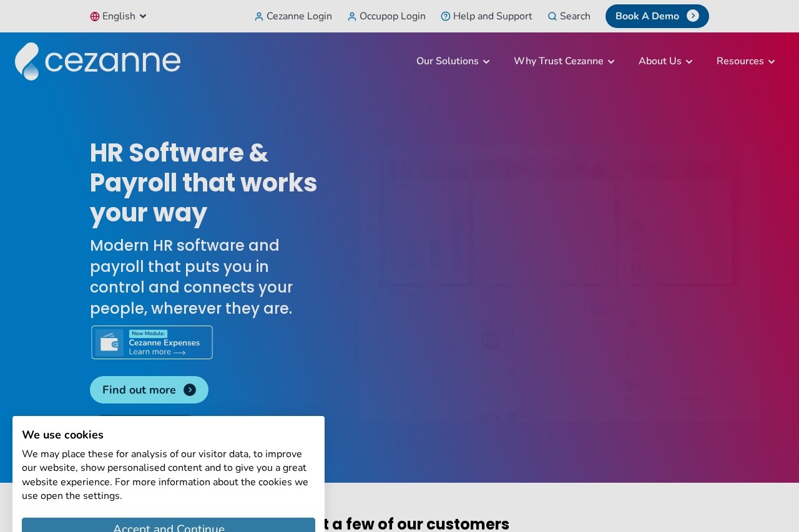Expand the Resources menu chevron

click(772, 62)
